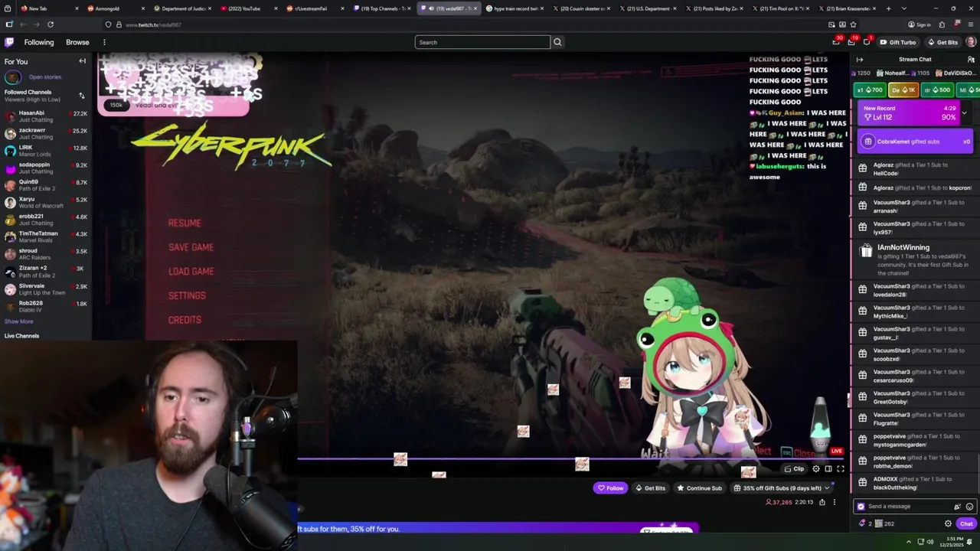Bookmark page with the star icon
The width and height of the screenshot is (980, 551).
pyautogui.click(x=853, y=24)
